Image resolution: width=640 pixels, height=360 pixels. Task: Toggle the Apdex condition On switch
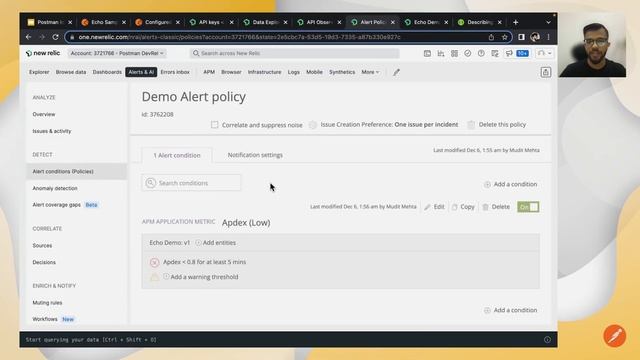point(528,207)
